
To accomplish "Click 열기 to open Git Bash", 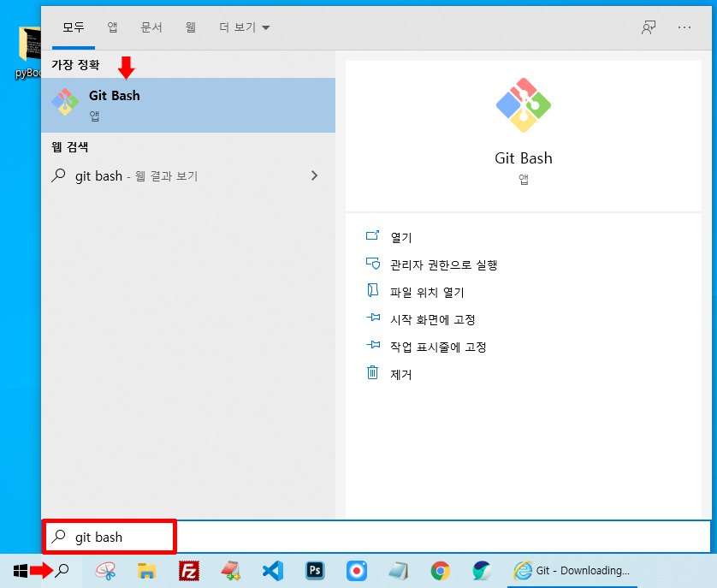I will coord(400,237).
